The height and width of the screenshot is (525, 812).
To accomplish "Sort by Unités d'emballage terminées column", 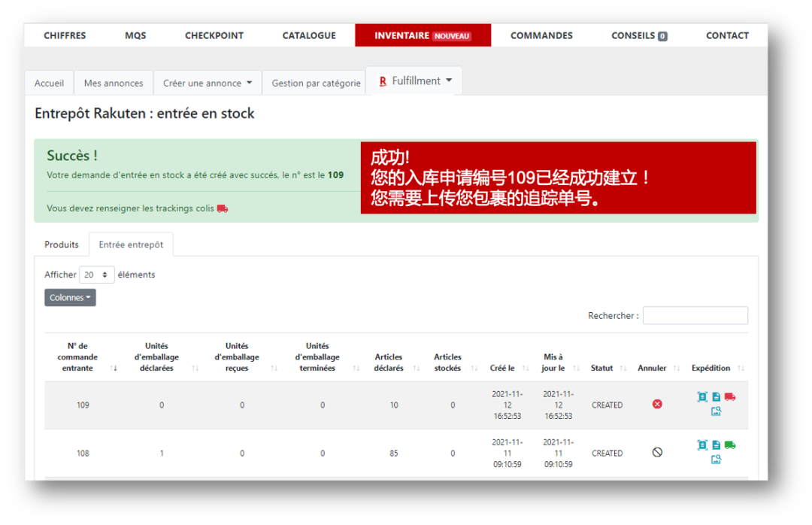I will pyautogui.click(x=356, y=369).
